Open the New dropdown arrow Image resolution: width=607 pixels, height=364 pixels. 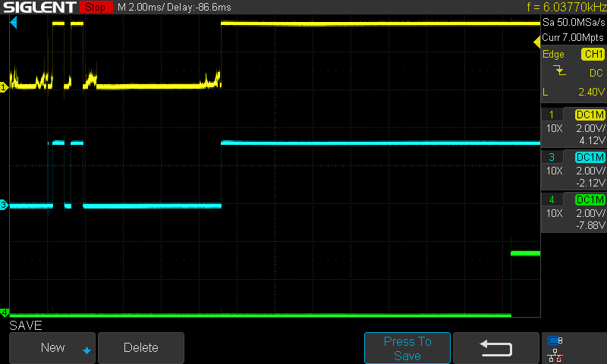(86, 350)
